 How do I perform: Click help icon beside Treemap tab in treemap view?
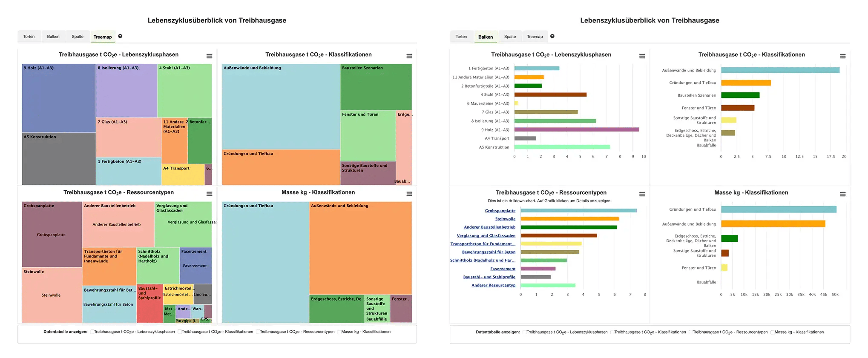(120, 36)
